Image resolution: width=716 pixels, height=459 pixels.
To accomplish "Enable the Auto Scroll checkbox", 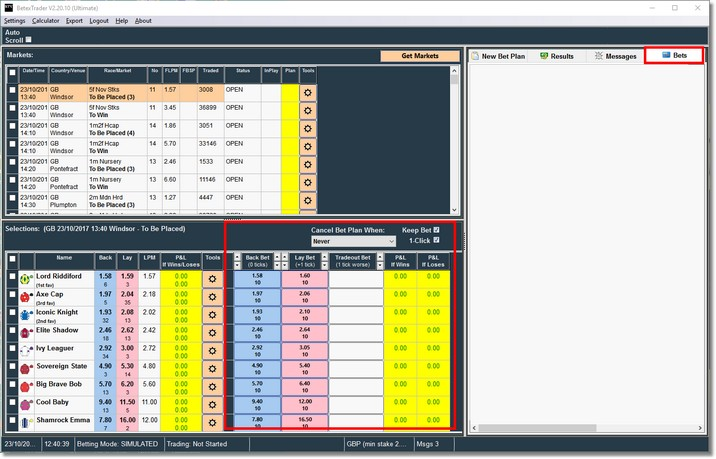I will pos(28,40).
